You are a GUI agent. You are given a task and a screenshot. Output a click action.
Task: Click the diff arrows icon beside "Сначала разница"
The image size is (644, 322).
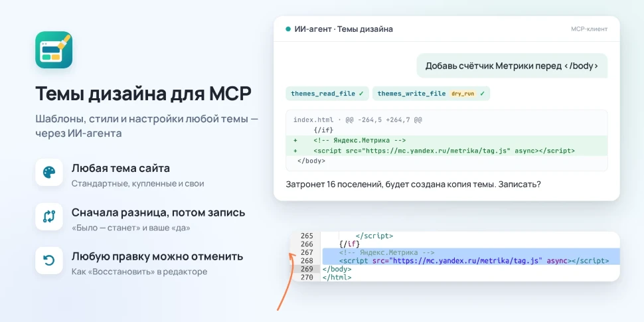[x=49, y=216]
